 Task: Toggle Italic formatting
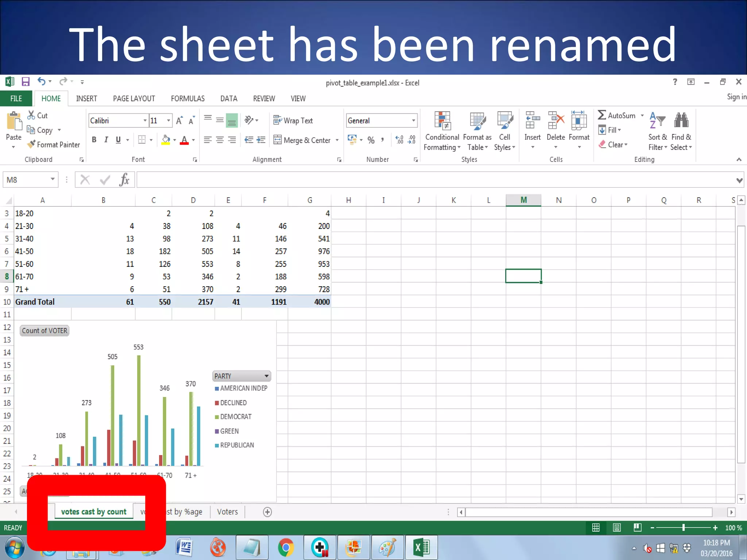click(x=106, y=140)
